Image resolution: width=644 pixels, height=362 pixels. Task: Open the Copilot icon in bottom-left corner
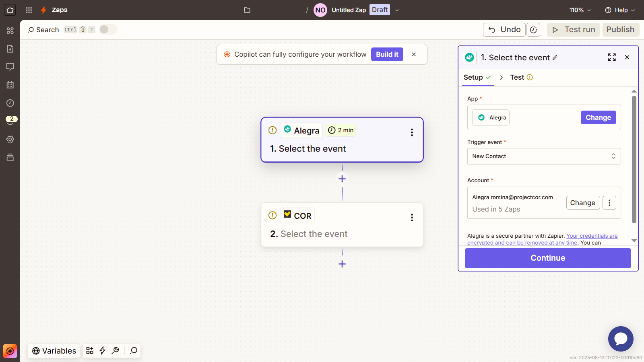pyautogui.click(x=10, y=351)
